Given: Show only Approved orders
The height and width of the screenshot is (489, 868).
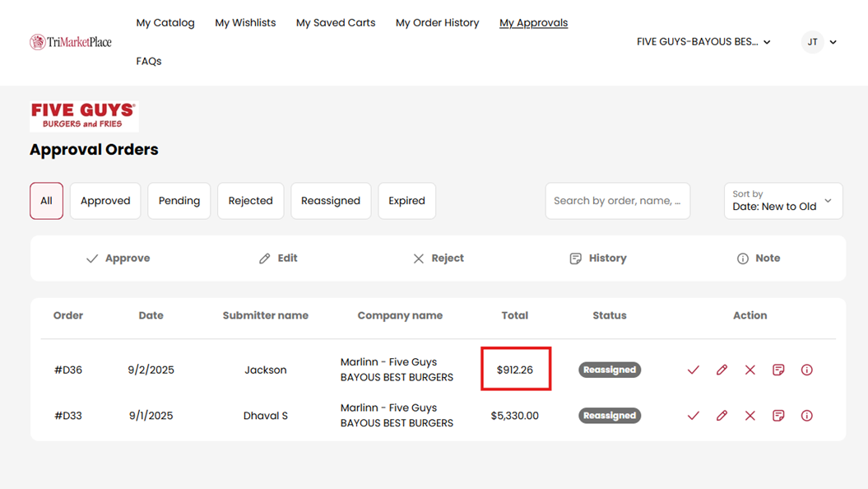Looking at the screenshot, I should tap(105, 201).
